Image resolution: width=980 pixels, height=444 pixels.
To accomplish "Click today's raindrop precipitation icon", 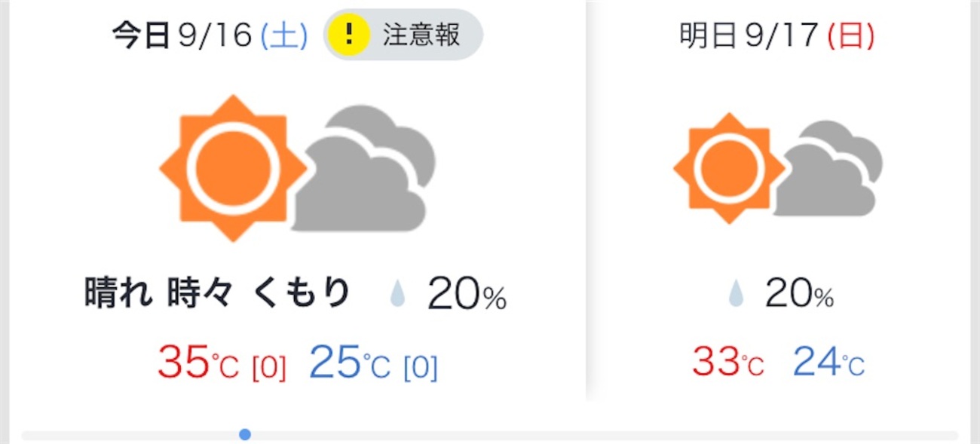I will click(x=397, y=294).
